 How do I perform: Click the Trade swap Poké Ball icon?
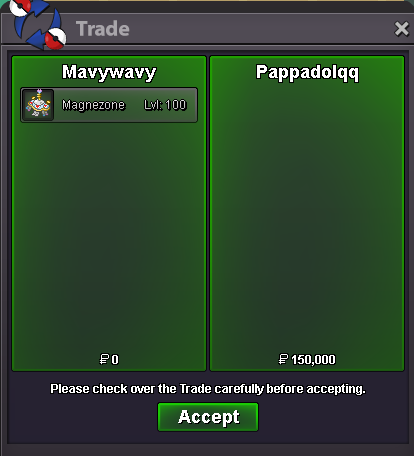tap(38, 24)
